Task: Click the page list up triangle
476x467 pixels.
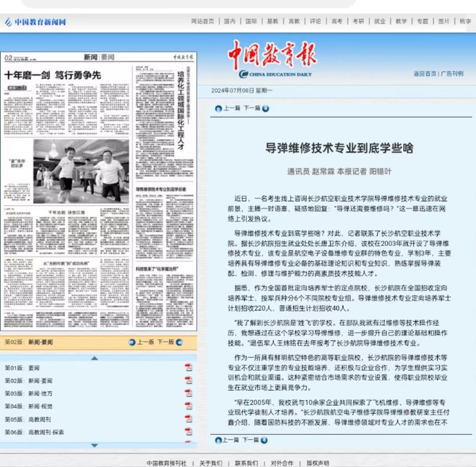Action: (94, 358)
